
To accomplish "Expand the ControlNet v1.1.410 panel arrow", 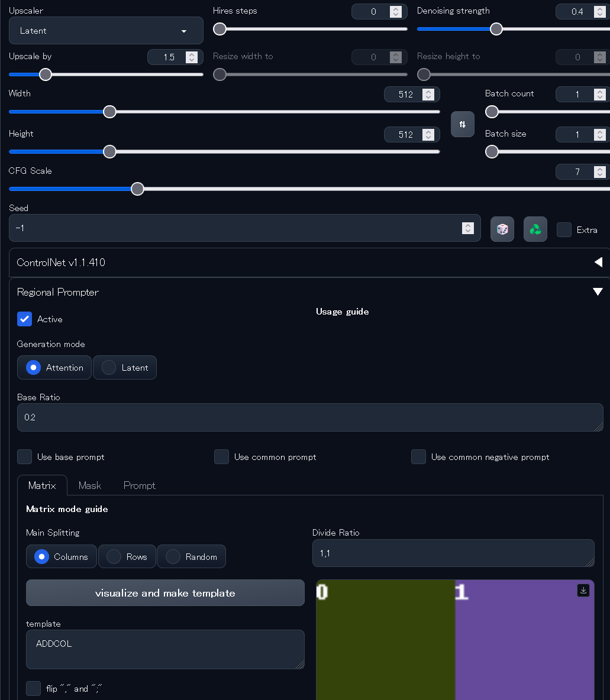I will [x=598, y=262].
